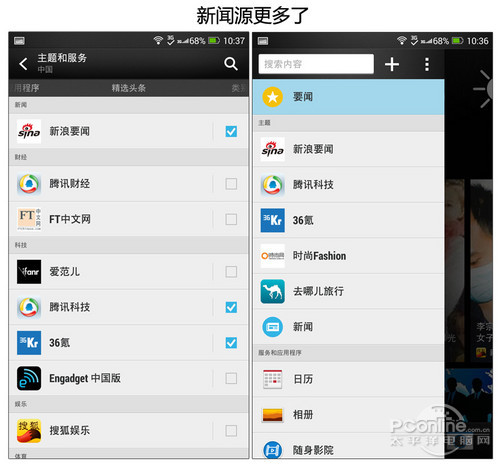The width and height of the screenshot is (500, 466).
Task: Enable the 腾讯财经 checkbox
Action: tap(231, 184)
